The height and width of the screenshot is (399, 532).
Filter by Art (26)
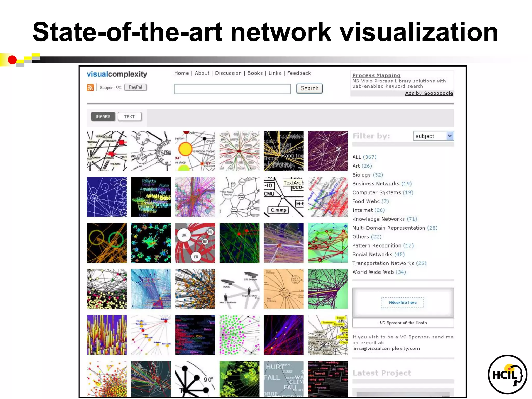point(362,166)
